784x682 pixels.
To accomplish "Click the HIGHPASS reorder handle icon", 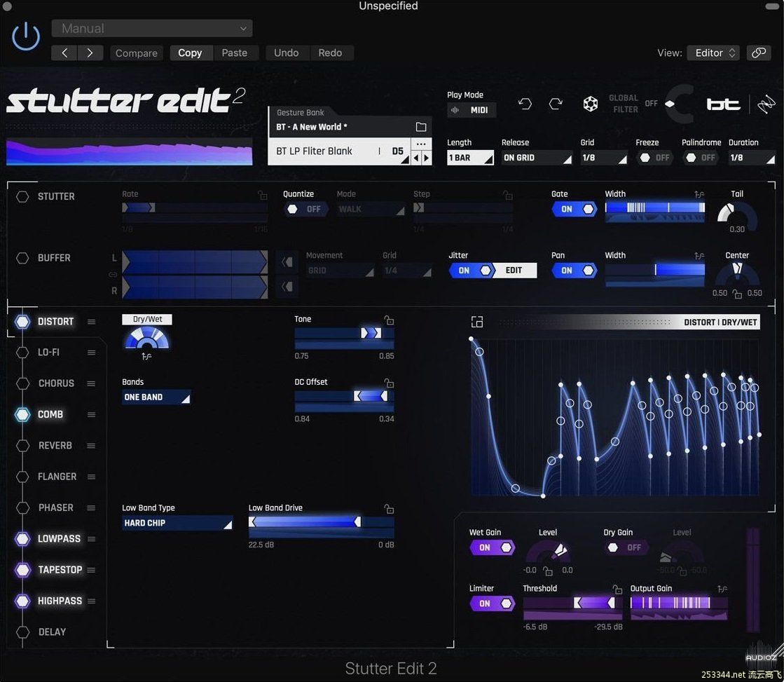I will [x=92, y=601].
